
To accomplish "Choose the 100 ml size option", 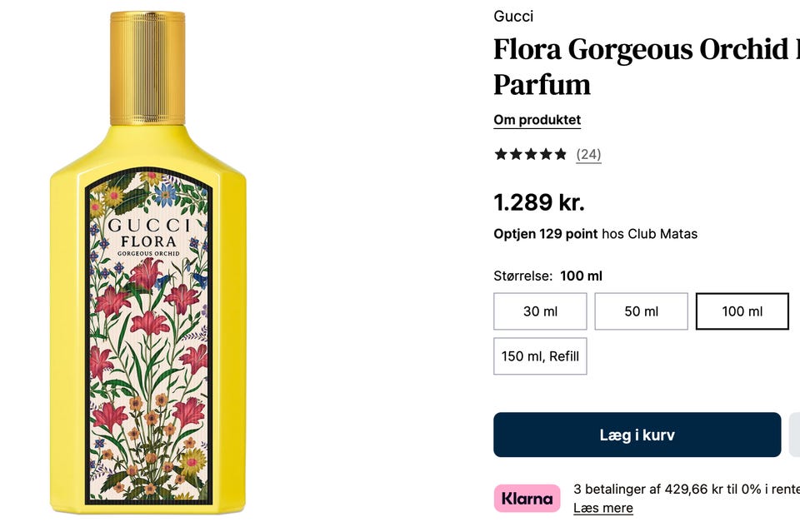I will tap(742, 311).
